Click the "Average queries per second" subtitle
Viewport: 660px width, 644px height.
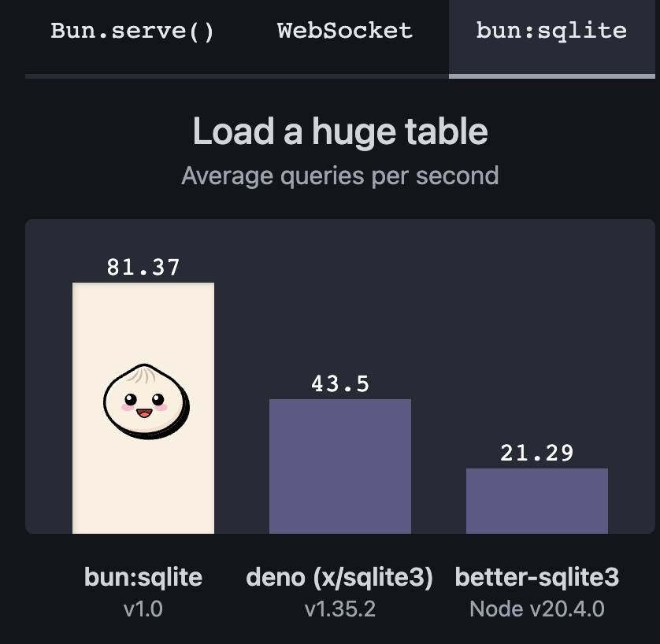(x=340, y=176)
